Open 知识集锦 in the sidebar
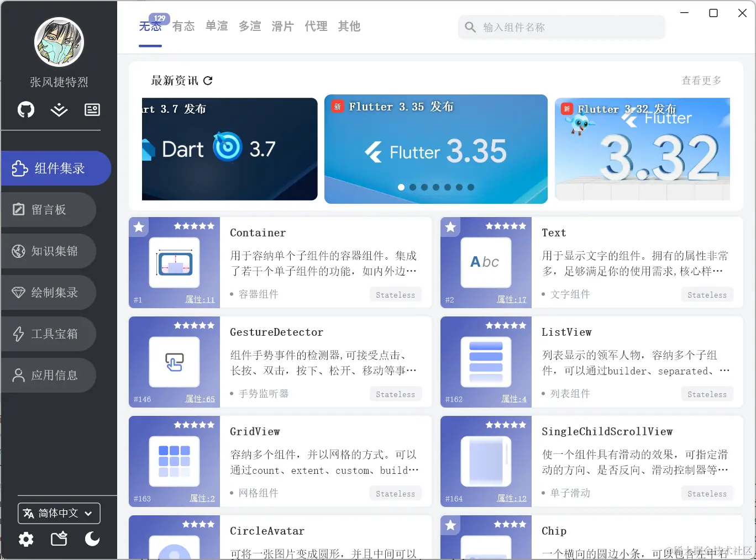Screen dimensions: 756x560 pyautogui.click(x=49, y=251)
